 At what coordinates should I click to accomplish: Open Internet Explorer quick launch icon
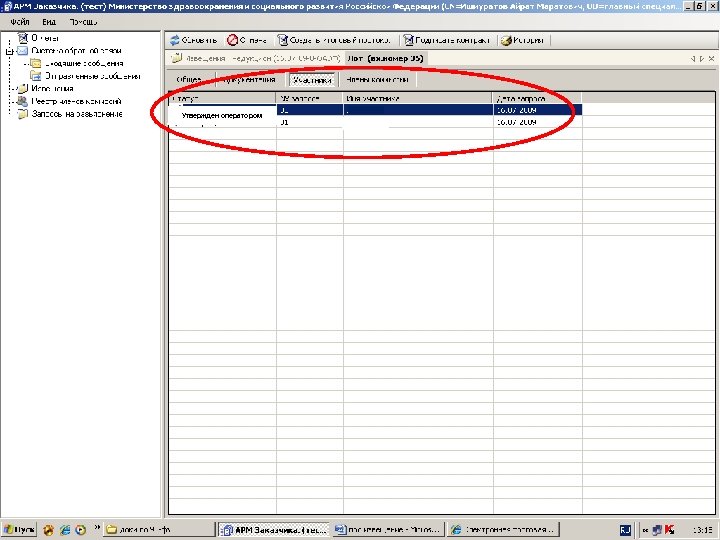65,530
